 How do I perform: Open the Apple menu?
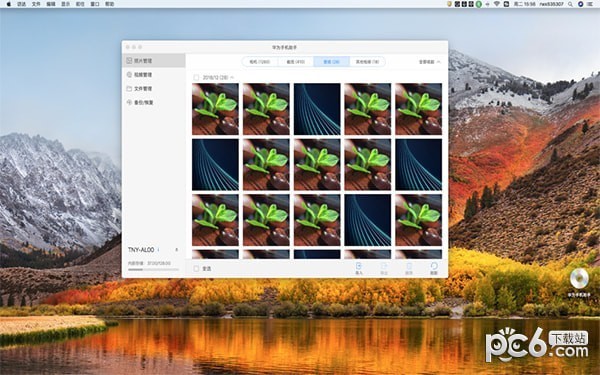click(8, 4)
